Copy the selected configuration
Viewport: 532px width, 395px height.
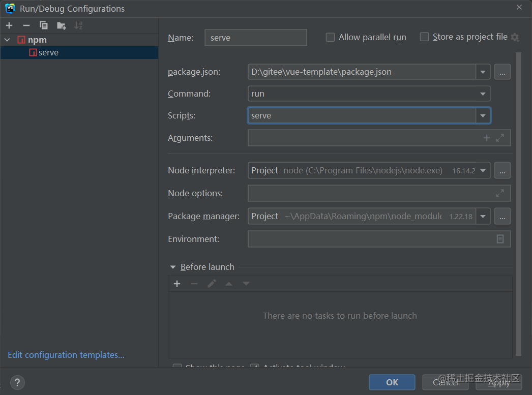[43, 25]
